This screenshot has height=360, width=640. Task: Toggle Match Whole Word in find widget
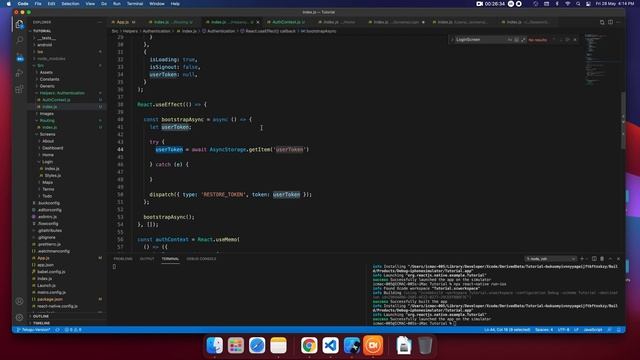[x=516, y=40]
